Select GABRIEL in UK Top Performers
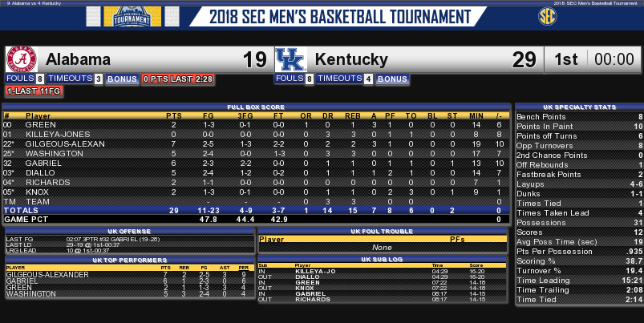The height and width of the screenshot is (323, 644). tap(22, 281)
